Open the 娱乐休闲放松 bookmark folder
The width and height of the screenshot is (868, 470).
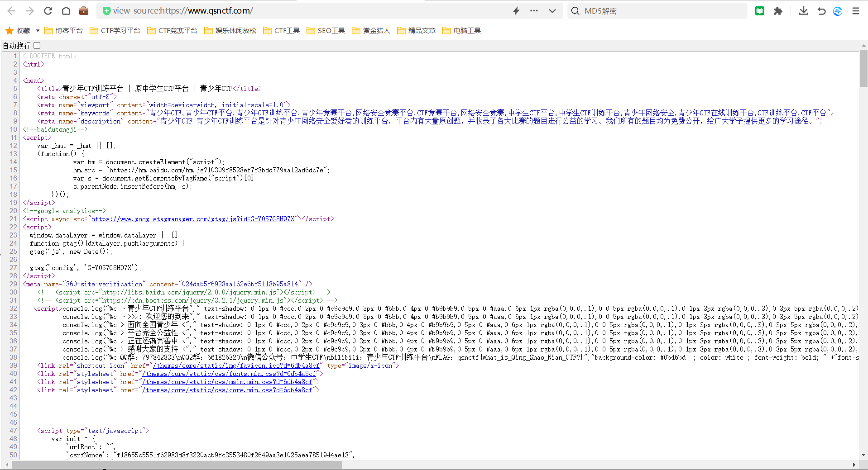pyautogui.click(x=230, y=30)
